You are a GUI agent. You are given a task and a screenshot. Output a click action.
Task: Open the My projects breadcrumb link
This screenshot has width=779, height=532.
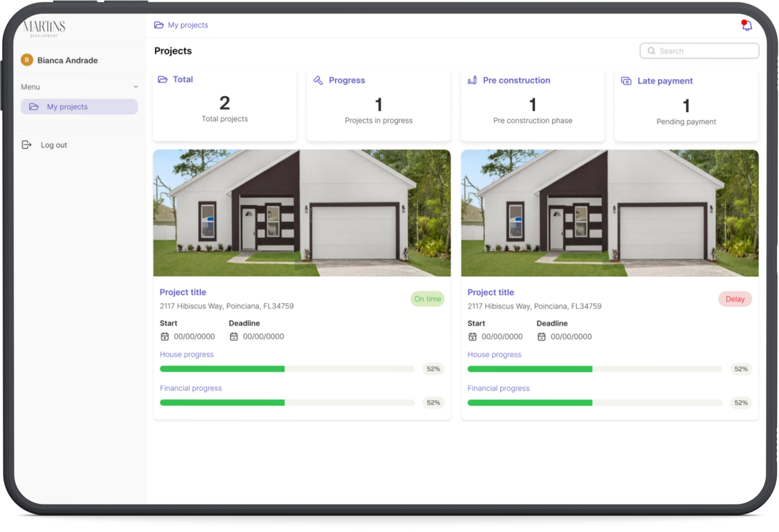(x=188, y=25)
